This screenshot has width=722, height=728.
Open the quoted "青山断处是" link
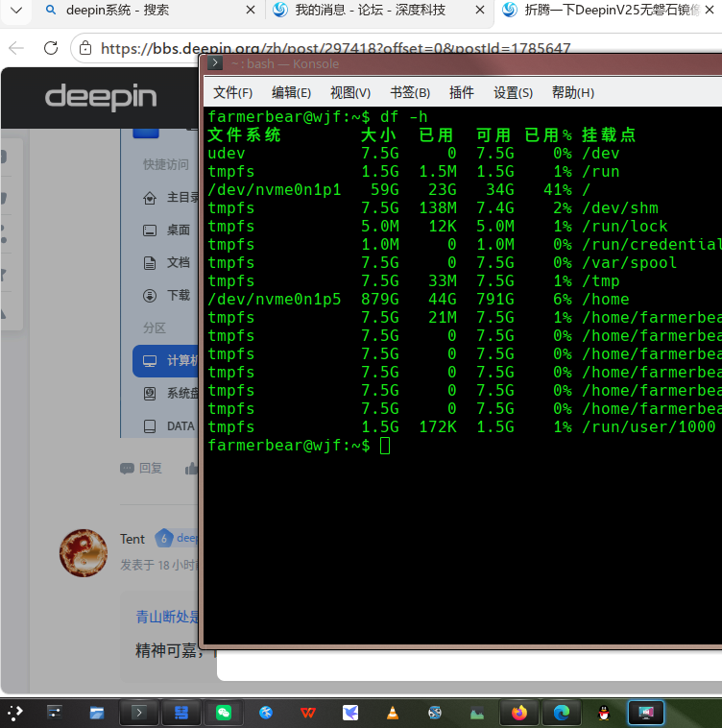pyautogui.click(x=167, y=617)
